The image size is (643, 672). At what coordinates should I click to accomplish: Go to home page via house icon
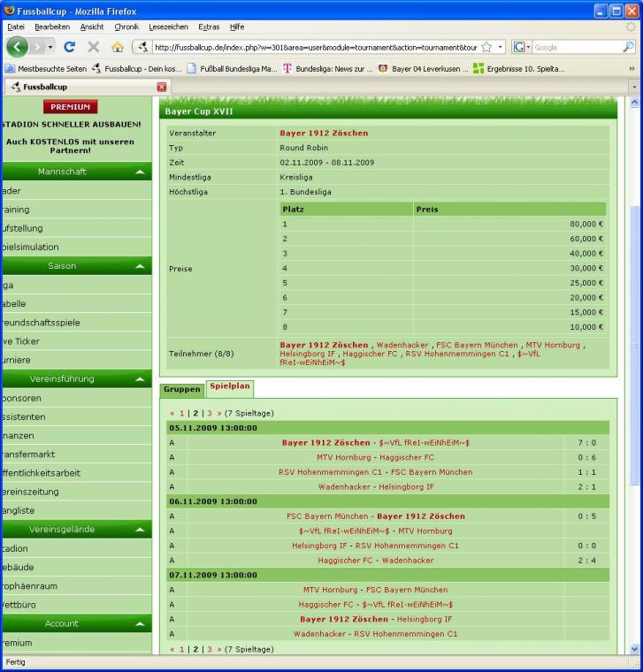coord(117,47)
